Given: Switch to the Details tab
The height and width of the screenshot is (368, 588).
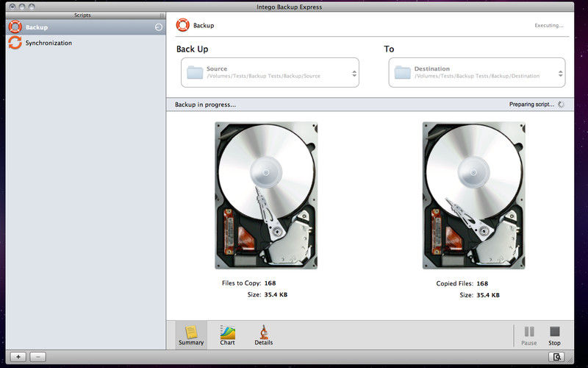Looking at the screenshot, I should (x=264, y=335).
